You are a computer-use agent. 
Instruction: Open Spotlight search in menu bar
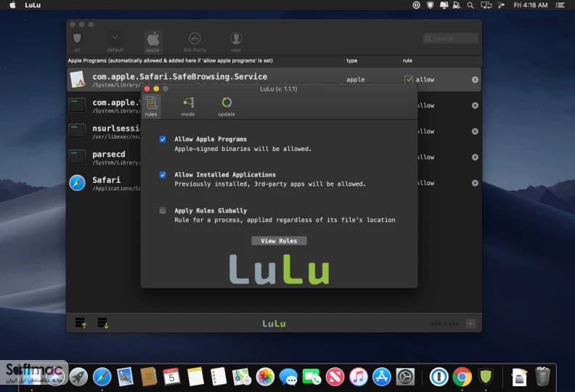tap(470, 5)
